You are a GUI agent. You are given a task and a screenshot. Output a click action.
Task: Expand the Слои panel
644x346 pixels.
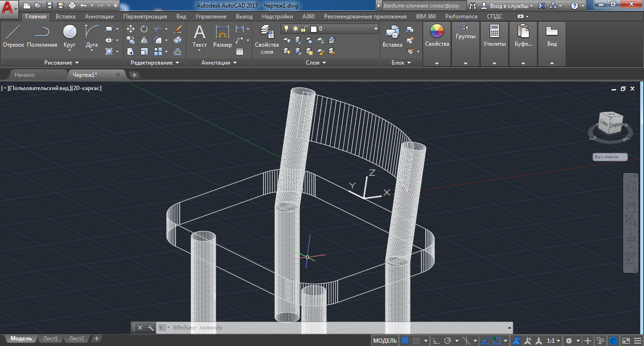click(x=316, y=63)
